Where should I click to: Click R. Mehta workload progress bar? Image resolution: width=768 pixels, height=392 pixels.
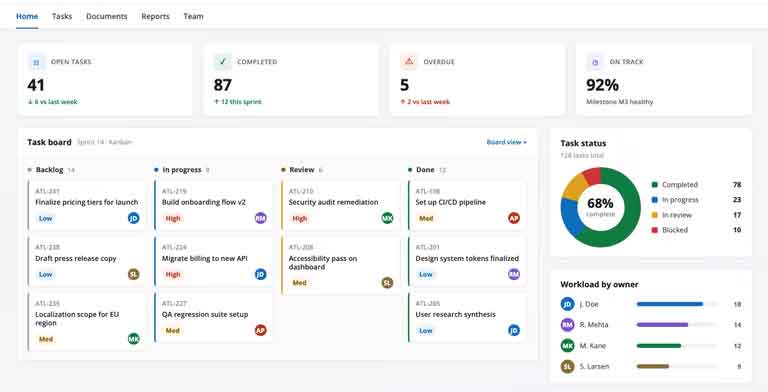click(677, 325)
